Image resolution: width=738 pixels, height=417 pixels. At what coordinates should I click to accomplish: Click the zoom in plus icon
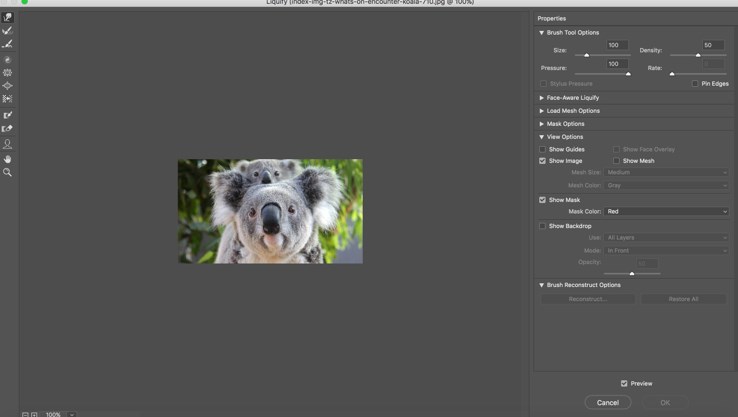tap(34, 414)
